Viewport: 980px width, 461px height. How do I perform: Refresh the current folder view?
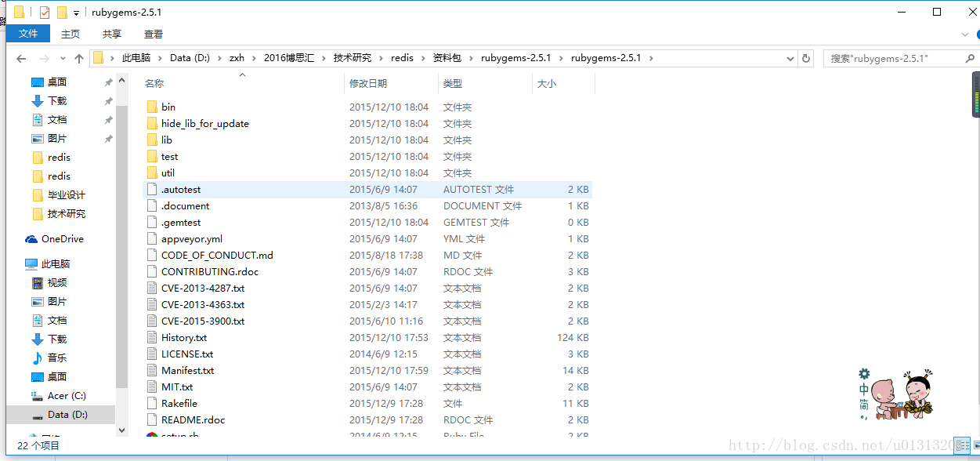[x=805, y=58]
